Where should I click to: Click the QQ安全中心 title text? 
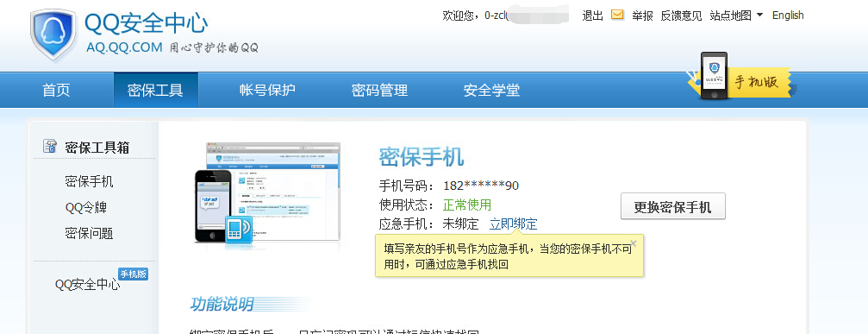[x=147, y=23]
